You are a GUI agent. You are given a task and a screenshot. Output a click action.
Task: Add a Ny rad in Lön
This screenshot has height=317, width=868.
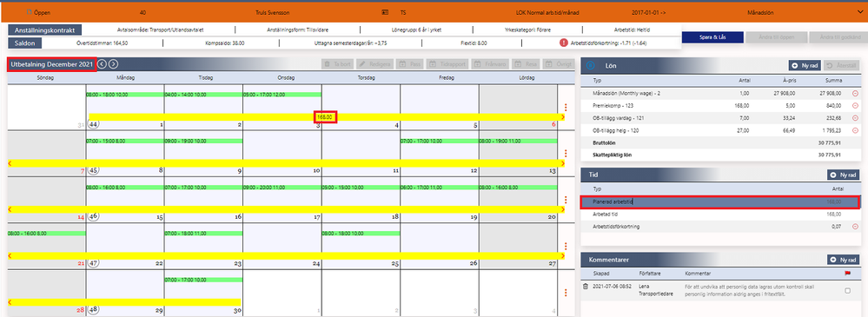pyautogui.click(x=805, y=65)
